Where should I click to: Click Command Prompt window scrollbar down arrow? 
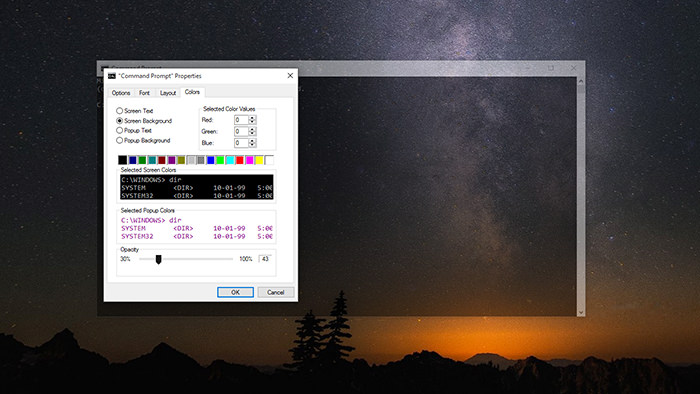click(x=580, y=312)
